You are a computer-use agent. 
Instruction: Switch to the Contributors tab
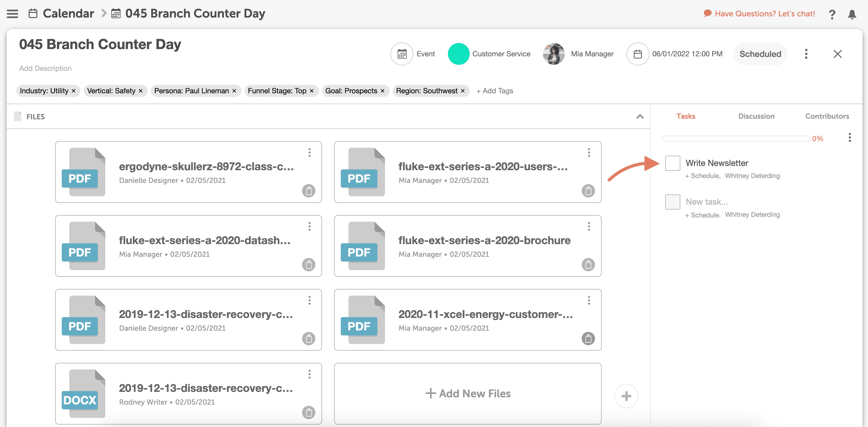tap(827, 116)
